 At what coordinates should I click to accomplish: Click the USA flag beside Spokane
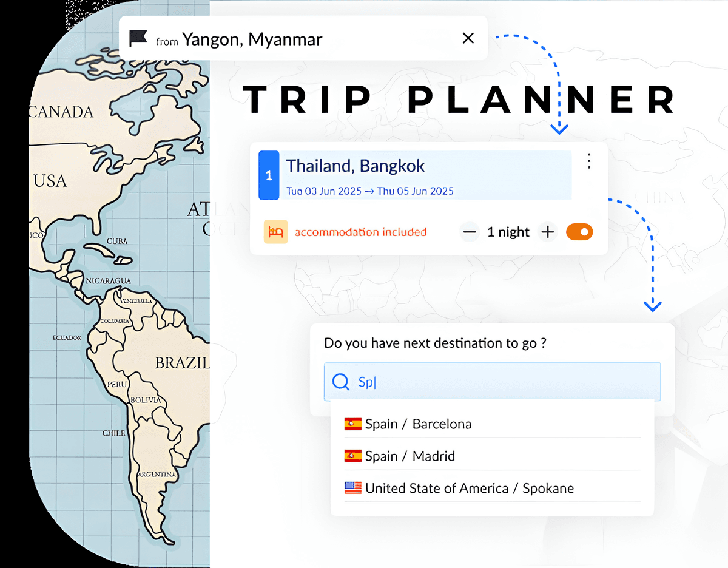(x=353, y=488)
